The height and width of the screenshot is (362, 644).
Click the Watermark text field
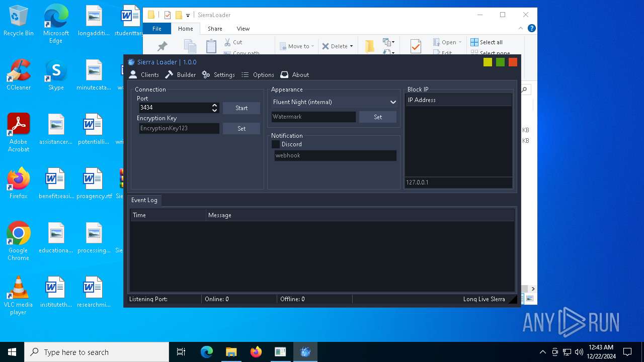point(313,117)
